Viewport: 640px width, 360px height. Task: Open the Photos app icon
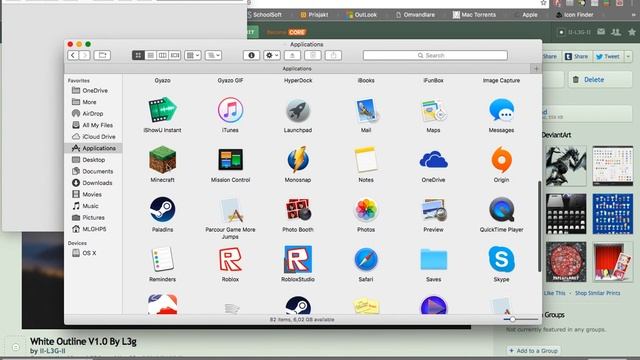click(x=366, y=209)
